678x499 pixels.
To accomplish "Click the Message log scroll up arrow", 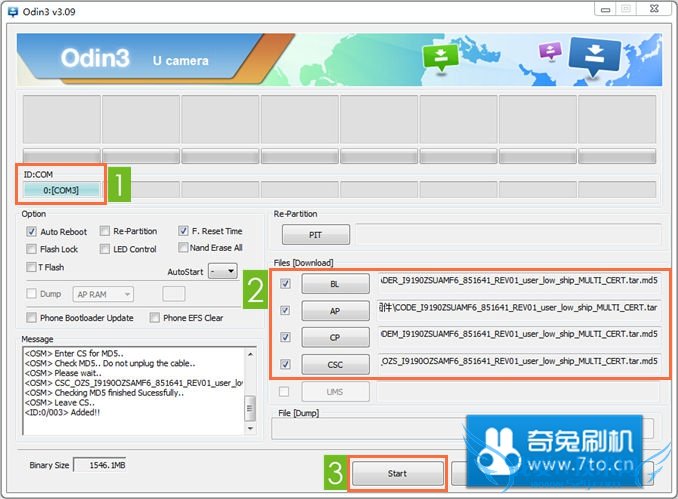I will (x=250, y=354).
